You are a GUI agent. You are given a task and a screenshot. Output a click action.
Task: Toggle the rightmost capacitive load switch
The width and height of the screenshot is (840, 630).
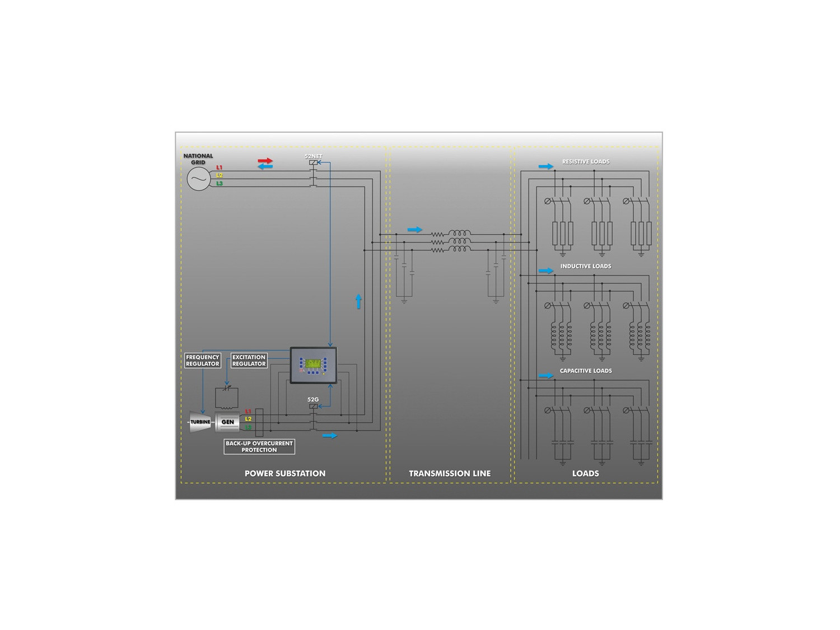[637, 410]
